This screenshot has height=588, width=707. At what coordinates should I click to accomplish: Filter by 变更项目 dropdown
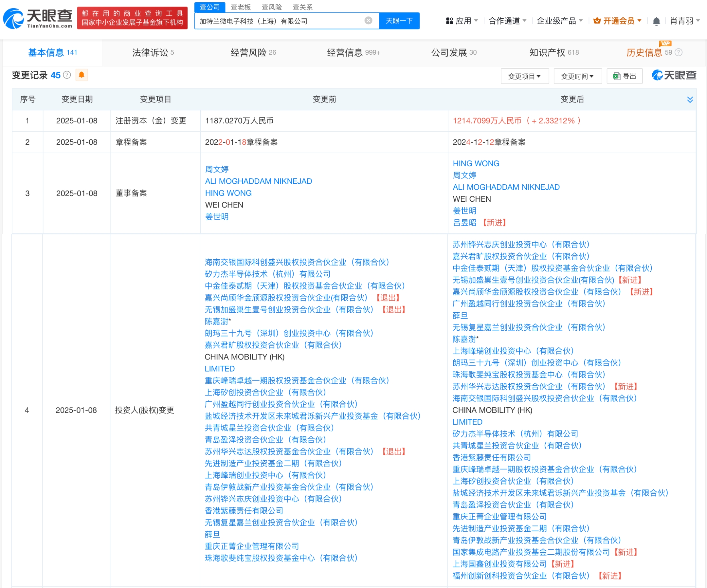point(525,76)
